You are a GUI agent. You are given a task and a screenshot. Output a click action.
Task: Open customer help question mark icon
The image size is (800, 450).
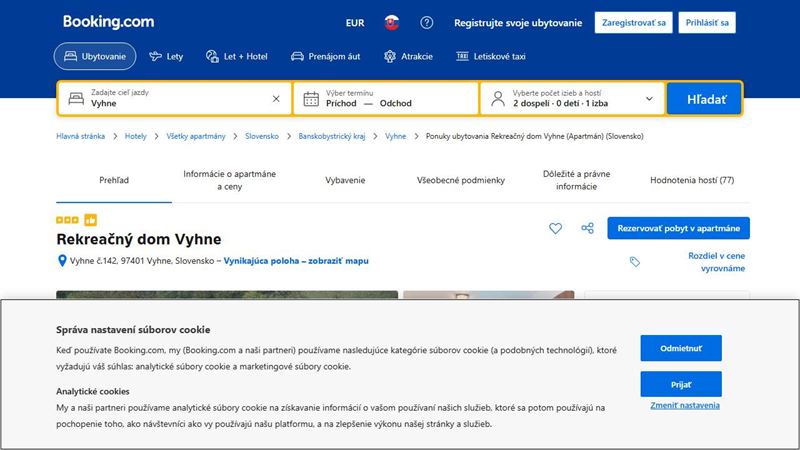point(427,22)
